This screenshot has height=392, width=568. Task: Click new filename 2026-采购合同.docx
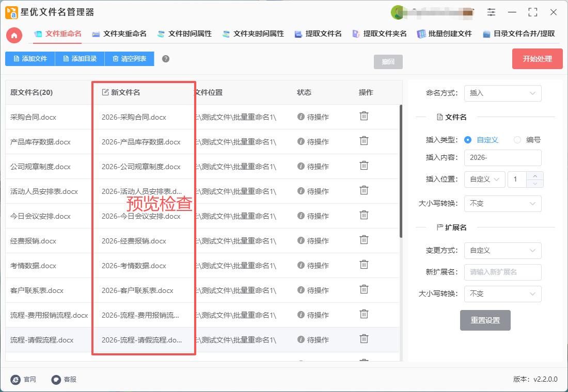click(x=134, y=117)
